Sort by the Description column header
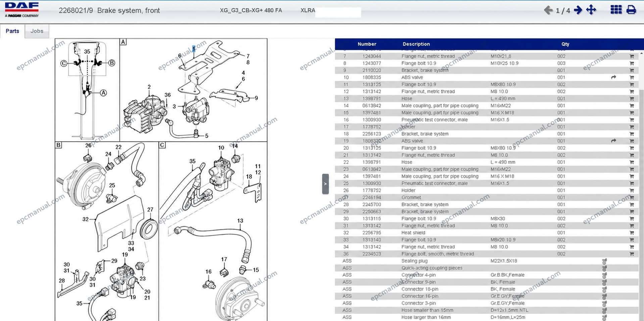 pos(416,44)
